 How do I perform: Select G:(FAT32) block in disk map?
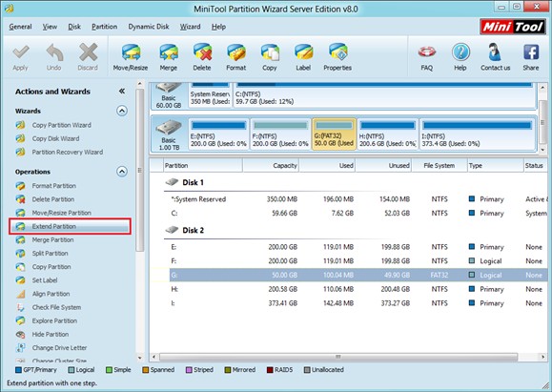(x=334, y=134)
